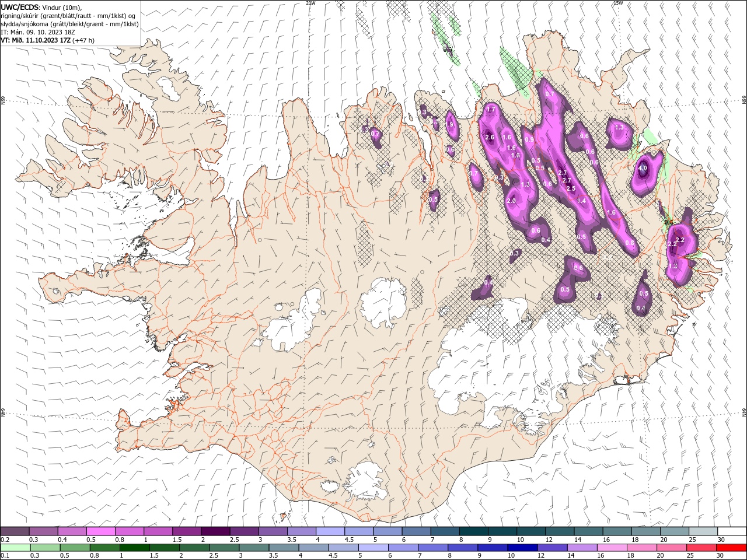
Task: Click the magenta legend swatch labeled 1
Action: [x=158, y=531]
